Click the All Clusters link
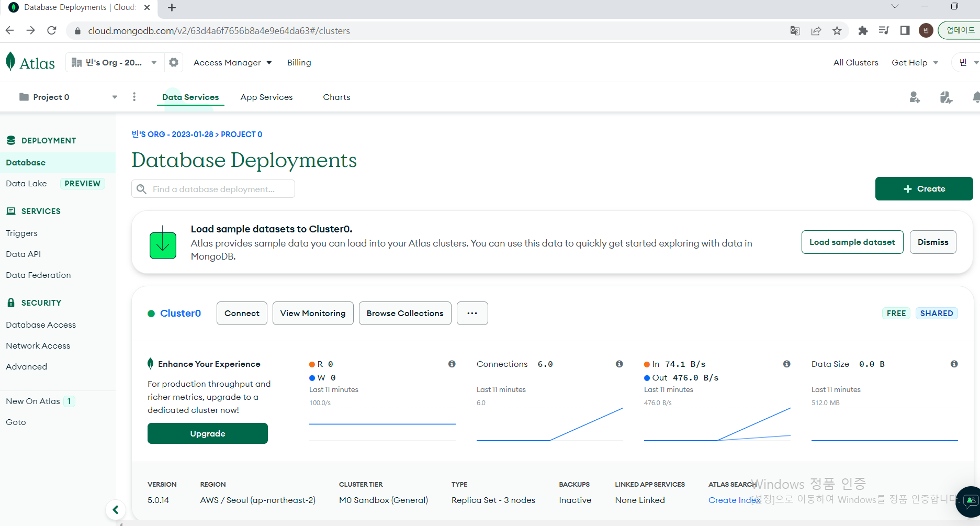This screenshot has width=980, height=526. tap(856, 62)
